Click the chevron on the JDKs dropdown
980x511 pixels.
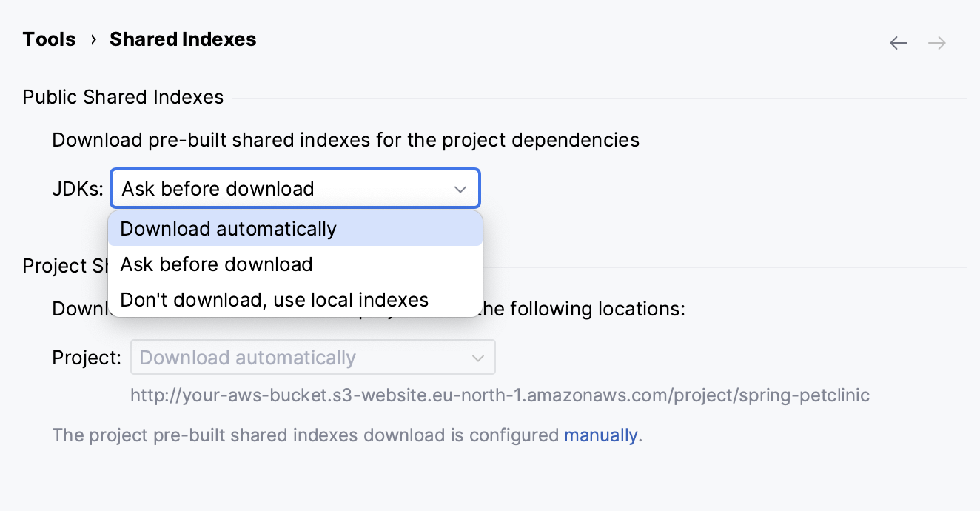point(461,188)
